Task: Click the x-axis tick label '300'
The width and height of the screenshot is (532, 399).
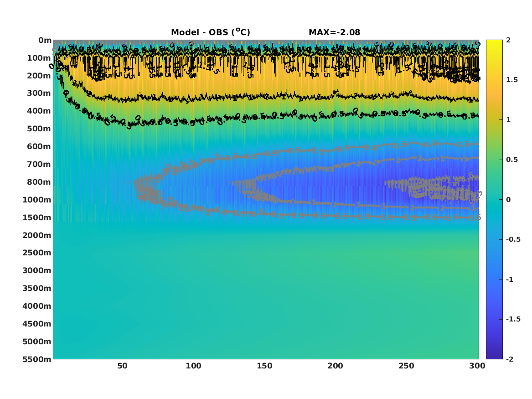Action: coord(477,366)
